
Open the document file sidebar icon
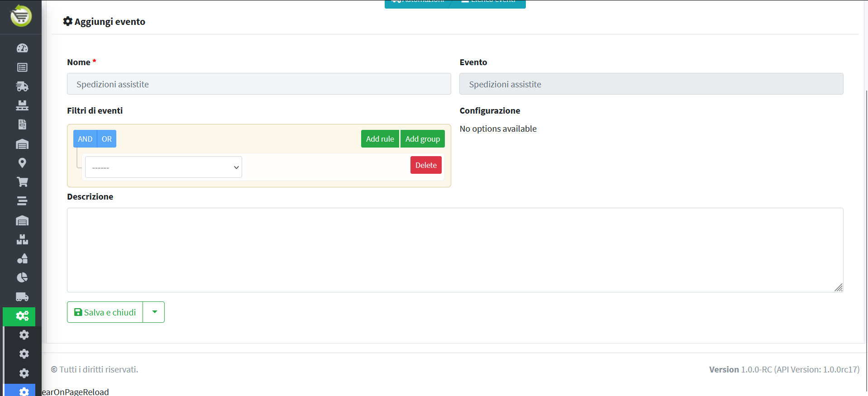(x=22, y=124)
